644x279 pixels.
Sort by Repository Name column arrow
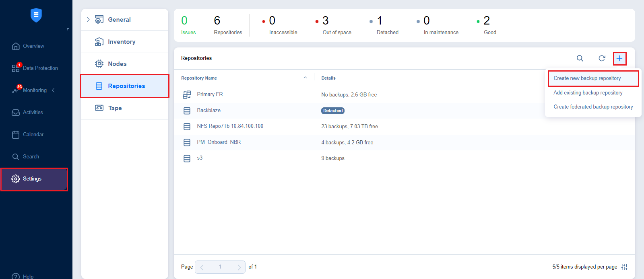[305, 78]
